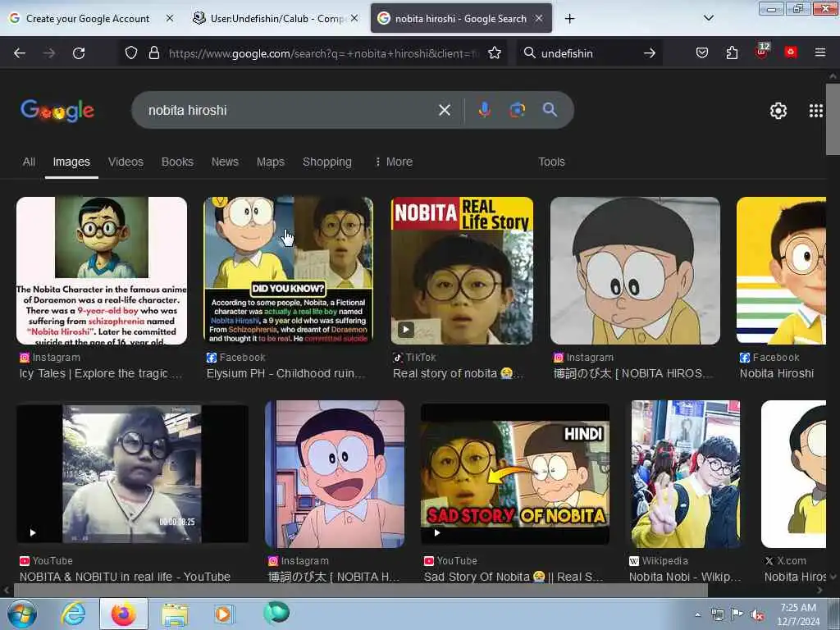Open the Real story of nobita link
840x630 pixels.
click(x=459, y=373)
